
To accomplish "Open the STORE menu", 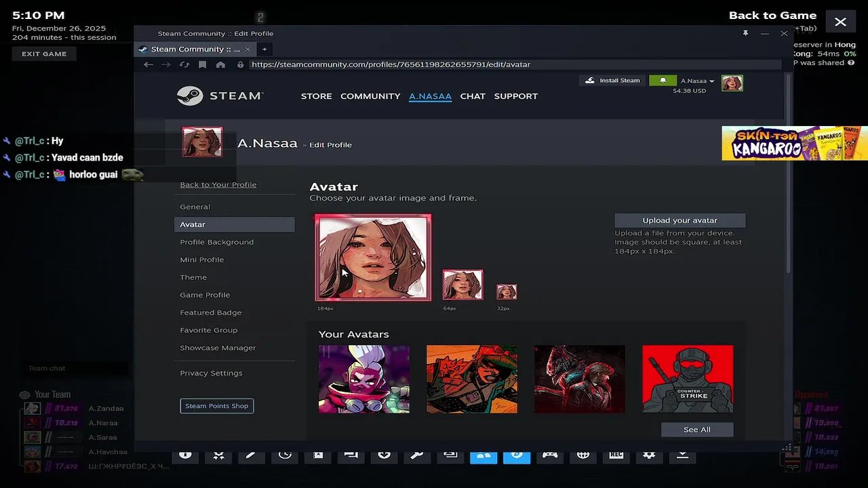I will 317,96.
